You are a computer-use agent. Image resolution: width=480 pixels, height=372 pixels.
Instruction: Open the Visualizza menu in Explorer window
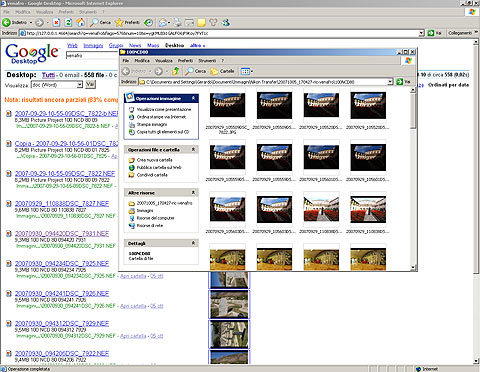pyautogui.click(x=164, y=61)
